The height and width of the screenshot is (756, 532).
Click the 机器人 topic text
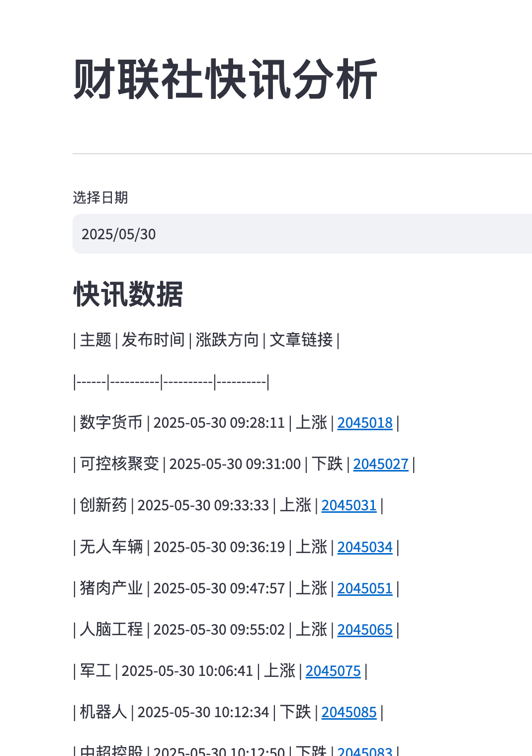coord(103,712)
